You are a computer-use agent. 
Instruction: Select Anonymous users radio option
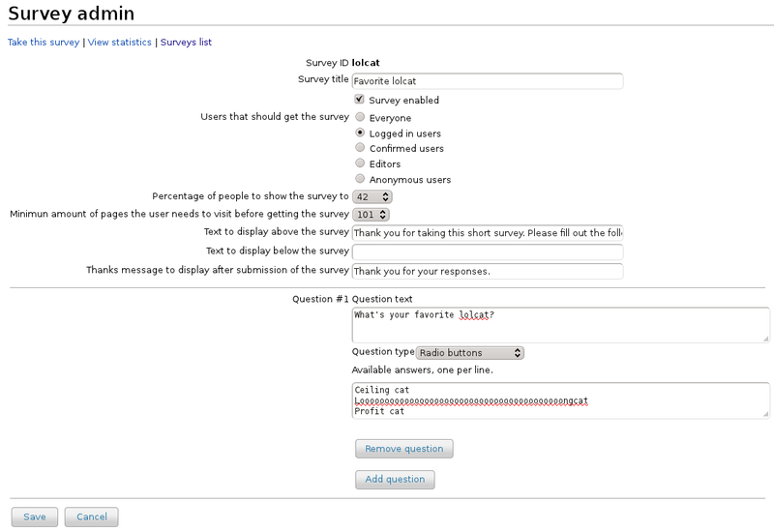(360, 179)
